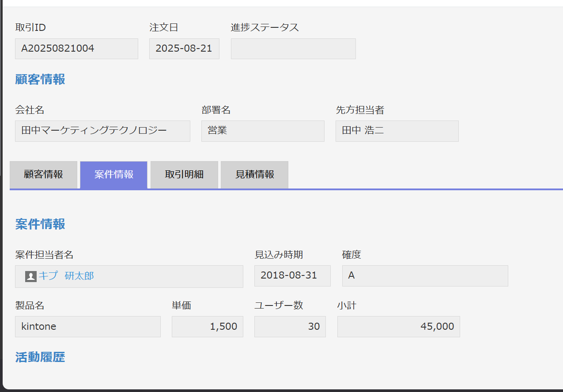Click the 先方担当者 field 田中 浩二
The image size is (563, 392).
pos(397,131)
